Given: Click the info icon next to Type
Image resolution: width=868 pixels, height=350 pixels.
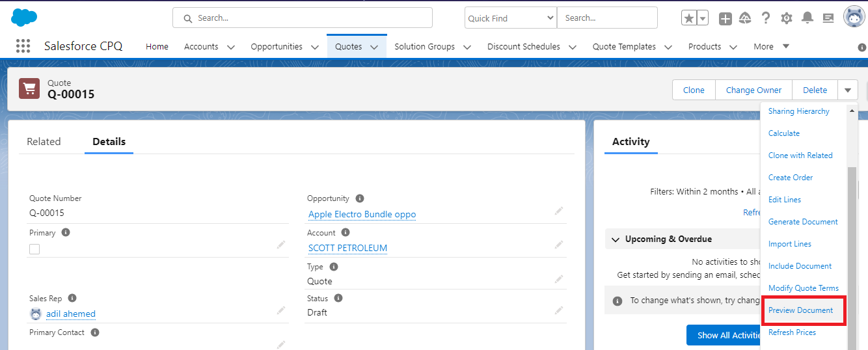Looking at the screenshot, I should [334, 267].
